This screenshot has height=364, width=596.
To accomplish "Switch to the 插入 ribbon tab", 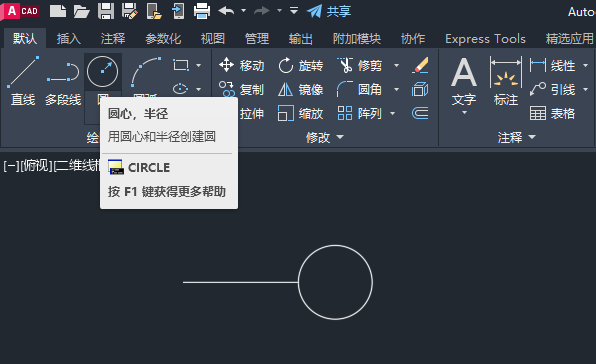I will coord(69,38).
